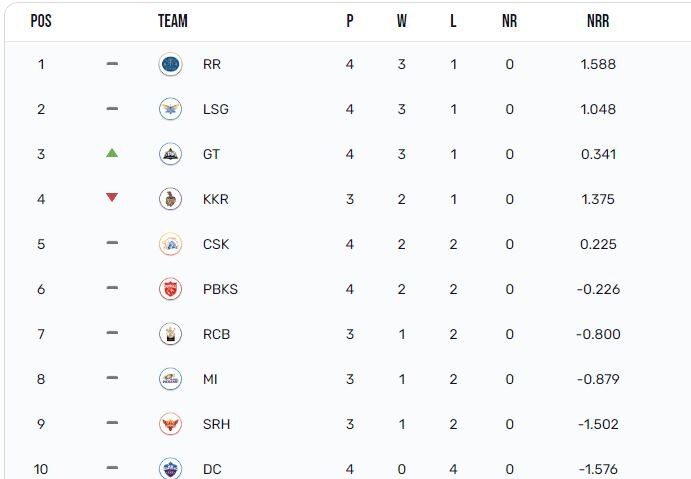The height and width of the screenshot is (479, 691).
Task: Click the RCB team logo icon
Action: click(x=170, y=334)
